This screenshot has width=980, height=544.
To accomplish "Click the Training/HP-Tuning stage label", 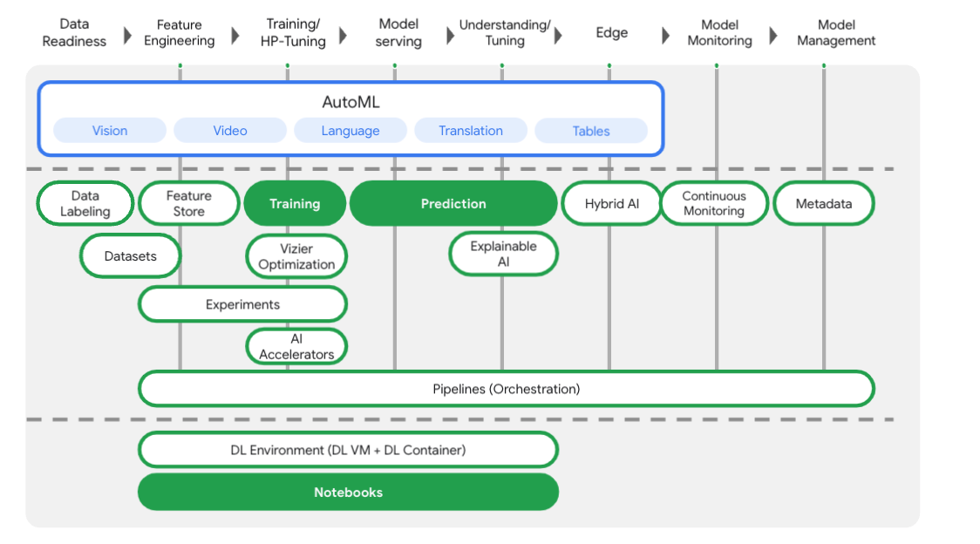I will (293, 32).
